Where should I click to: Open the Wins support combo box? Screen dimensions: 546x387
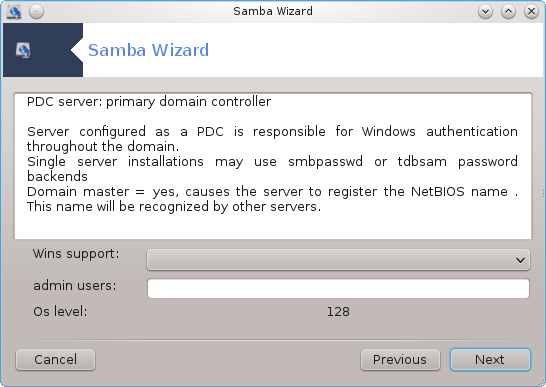click(338, 260)
